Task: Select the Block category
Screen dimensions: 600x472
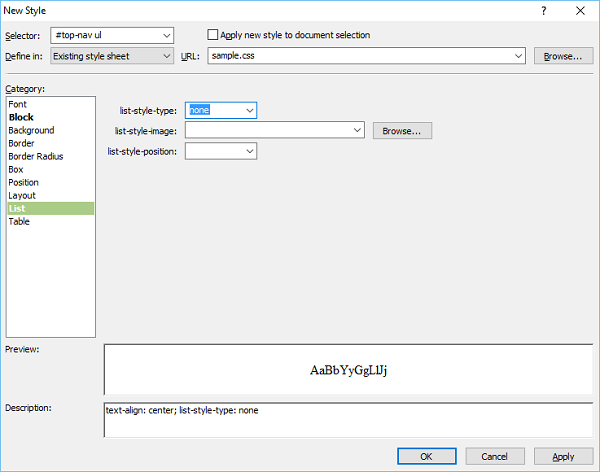Action: [x=50, y=117]
